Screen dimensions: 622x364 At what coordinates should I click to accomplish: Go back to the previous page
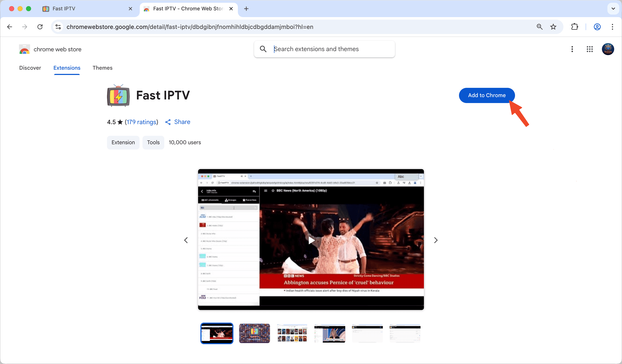10,27
